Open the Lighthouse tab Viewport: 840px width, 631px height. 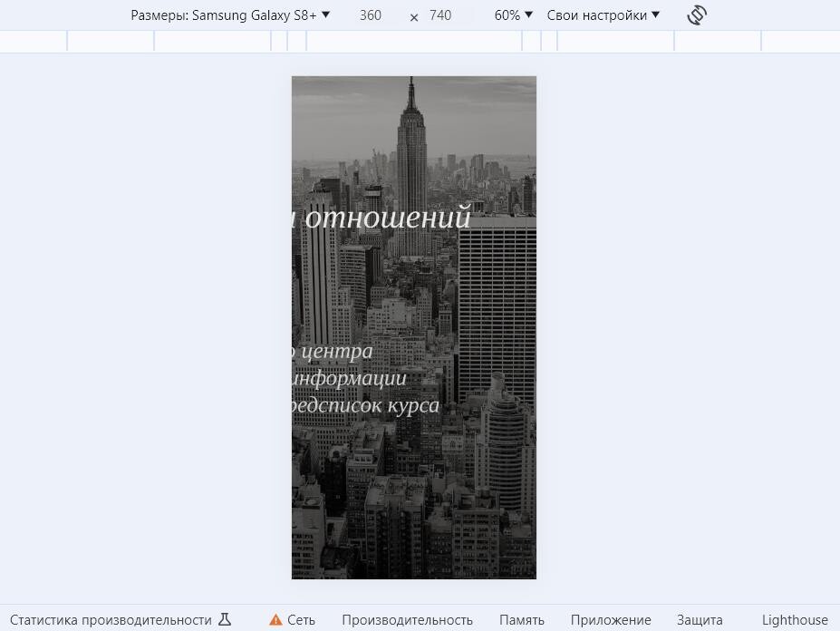click(795, 620)
